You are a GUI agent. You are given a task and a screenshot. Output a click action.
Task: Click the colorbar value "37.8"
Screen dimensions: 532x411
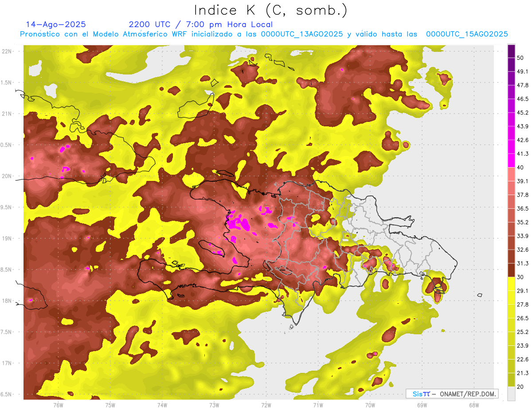pyautogui.click(x=522, y=195)
